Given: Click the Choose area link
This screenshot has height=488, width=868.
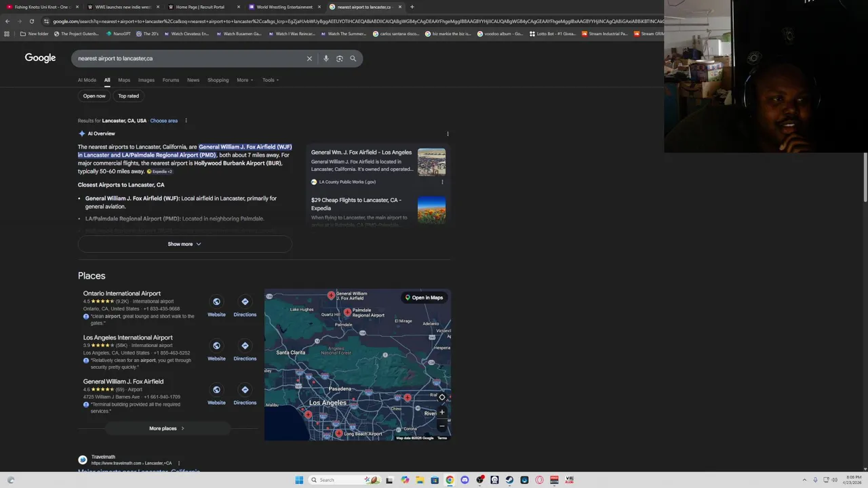Looking at the screenshot, I should click(x=163, y=121).
